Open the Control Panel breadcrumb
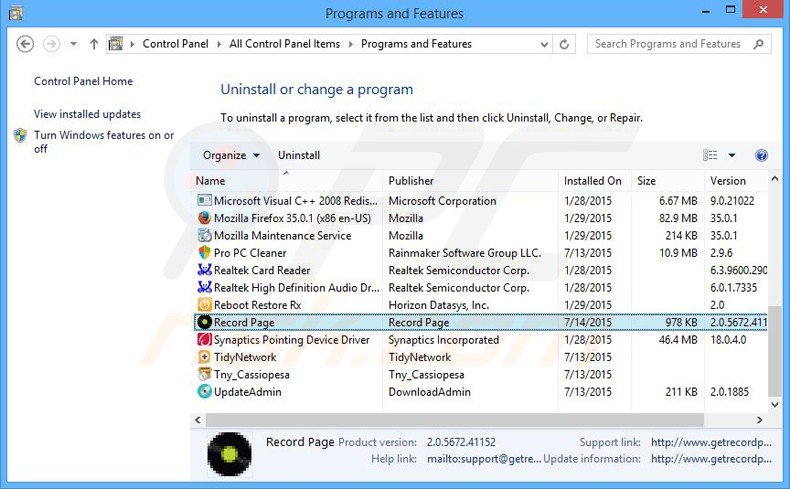Viewport: 790px width, 489px height. point(175,44)
